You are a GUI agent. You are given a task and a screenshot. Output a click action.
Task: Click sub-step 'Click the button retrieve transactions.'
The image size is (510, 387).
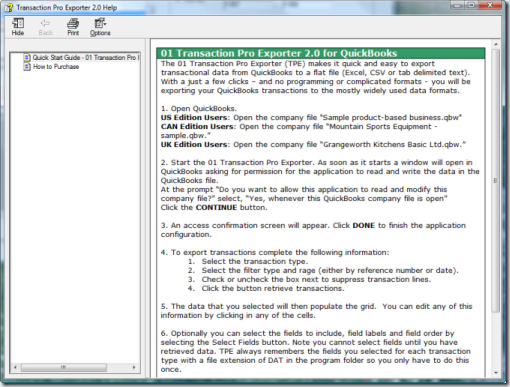(x=273, y=289)
